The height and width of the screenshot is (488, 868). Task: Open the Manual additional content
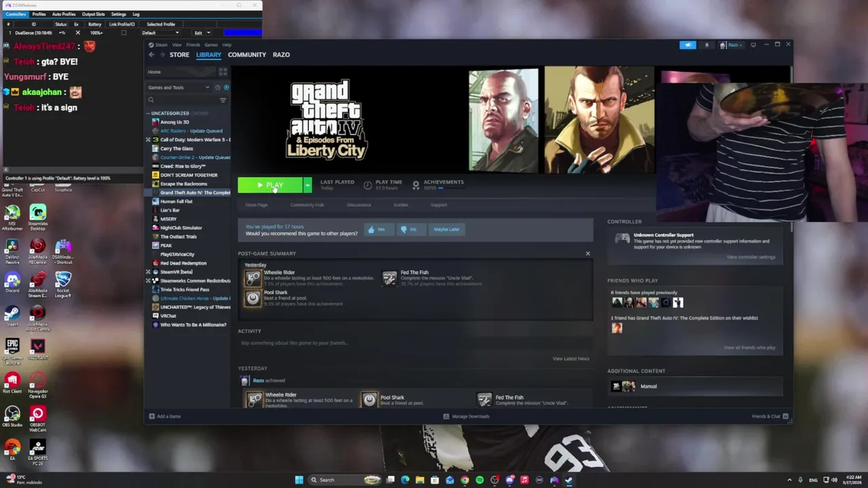pos(695,386)
